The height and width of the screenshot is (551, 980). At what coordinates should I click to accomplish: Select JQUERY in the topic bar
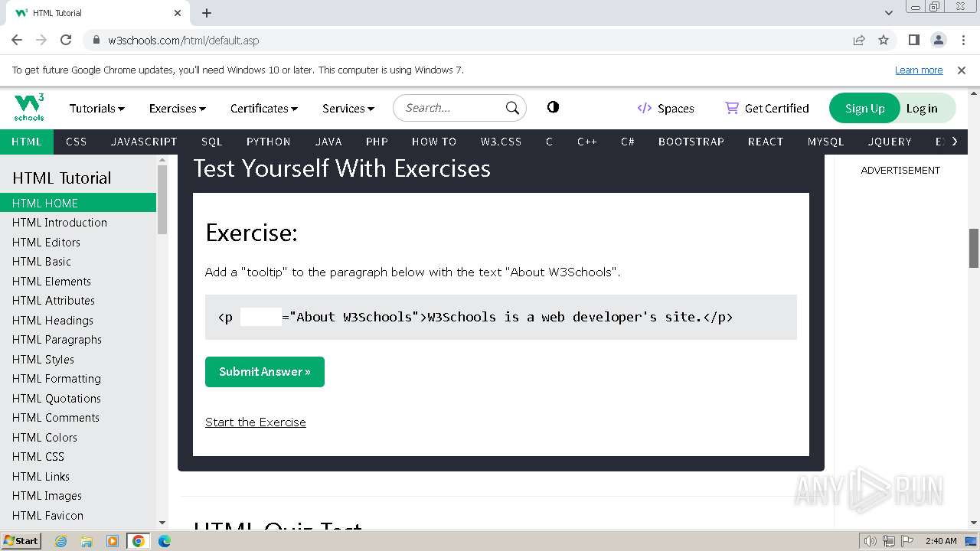point(890,142)
